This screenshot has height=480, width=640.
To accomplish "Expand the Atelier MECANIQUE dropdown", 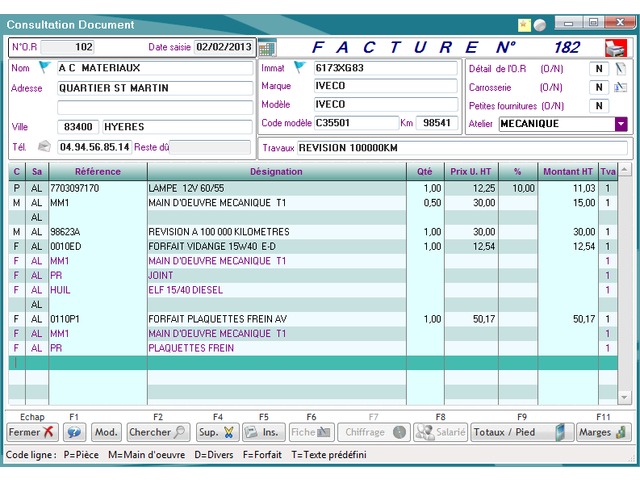I will (620, 124).
